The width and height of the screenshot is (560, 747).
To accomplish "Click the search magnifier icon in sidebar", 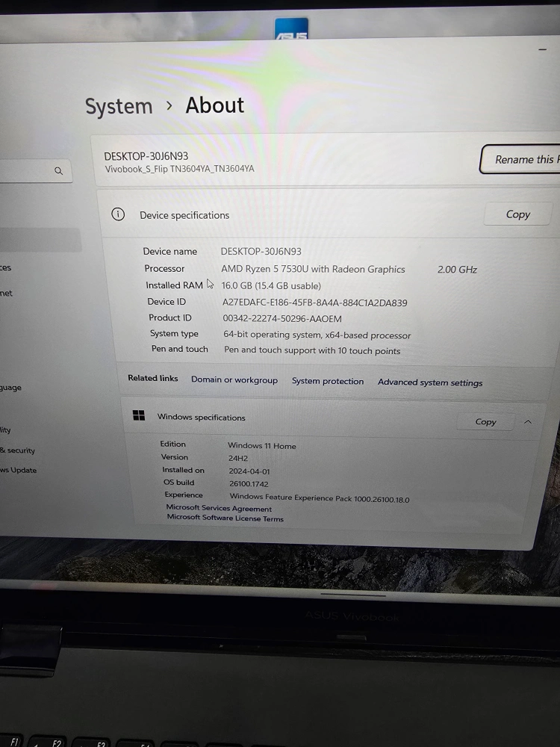I will tap(58, 171).
